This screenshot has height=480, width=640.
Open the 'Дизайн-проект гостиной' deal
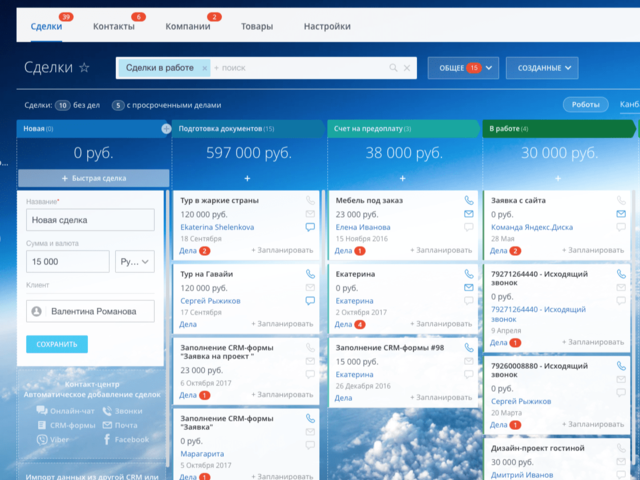click(x=538, y=448)
